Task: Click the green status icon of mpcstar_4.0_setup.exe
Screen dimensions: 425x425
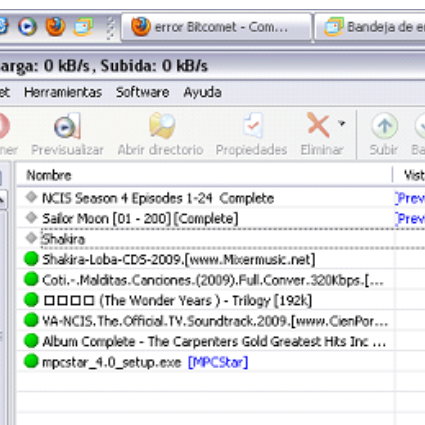Action: [31, 361]
